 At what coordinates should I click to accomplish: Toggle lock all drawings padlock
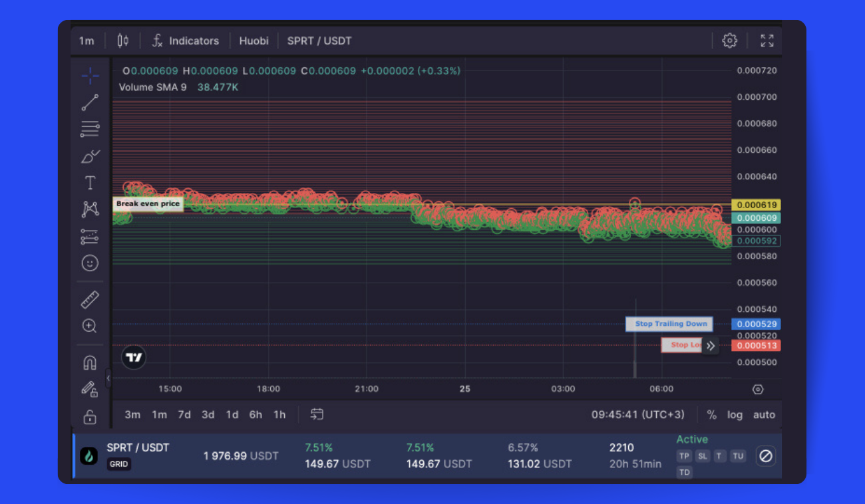click(90, 417)
